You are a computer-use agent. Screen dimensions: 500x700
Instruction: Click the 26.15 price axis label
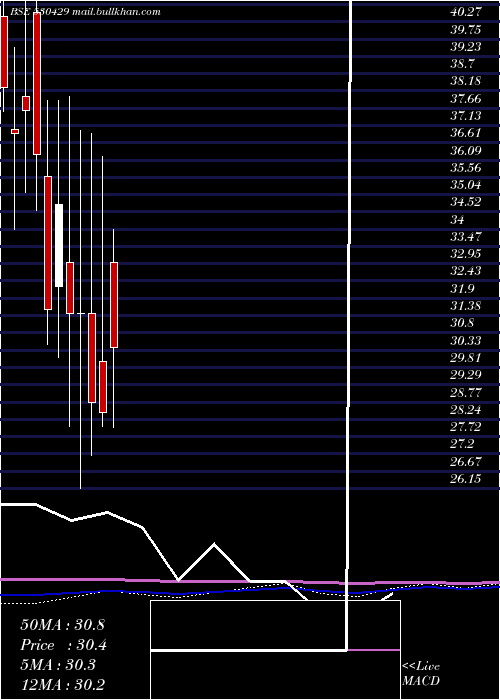coord(466,479)
